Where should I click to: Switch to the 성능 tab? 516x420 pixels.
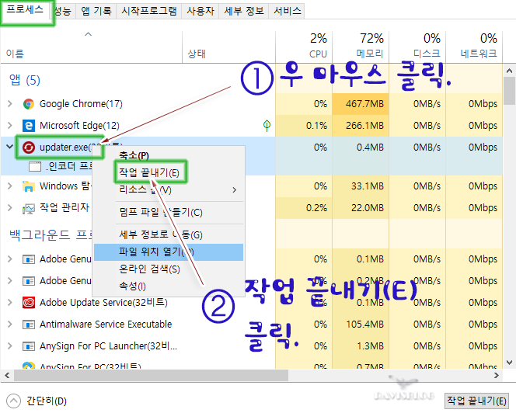tap(62, 12)
